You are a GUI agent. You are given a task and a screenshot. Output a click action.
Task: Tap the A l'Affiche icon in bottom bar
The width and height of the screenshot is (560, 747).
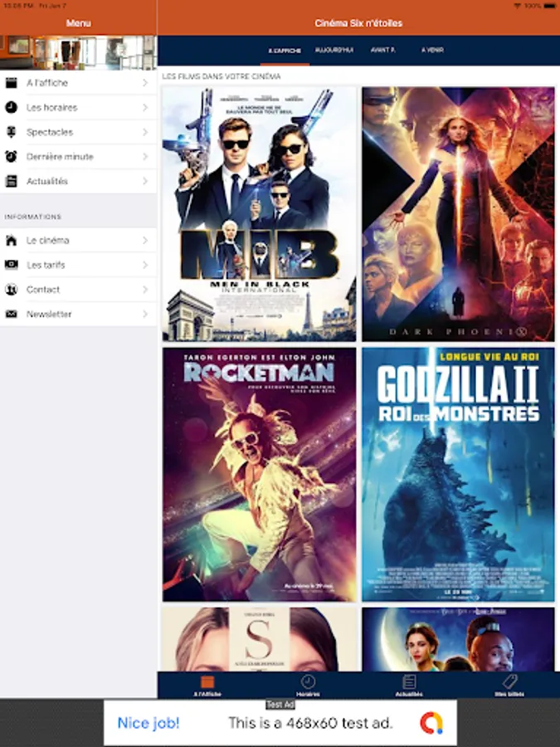tap(207, 682)
